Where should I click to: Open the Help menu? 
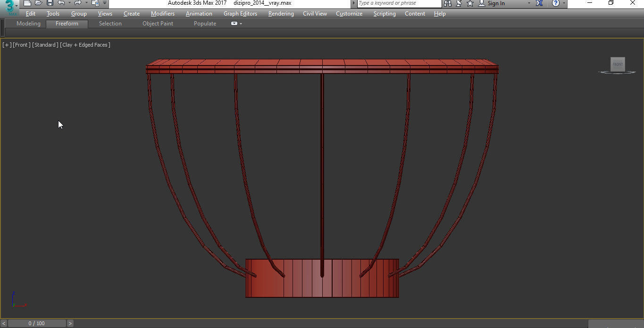440,14
